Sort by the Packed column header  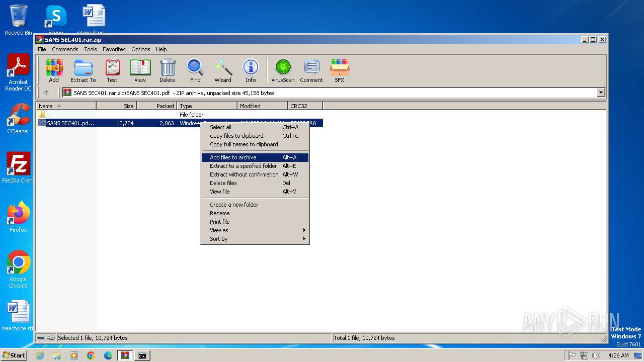[x=156, y=106]
